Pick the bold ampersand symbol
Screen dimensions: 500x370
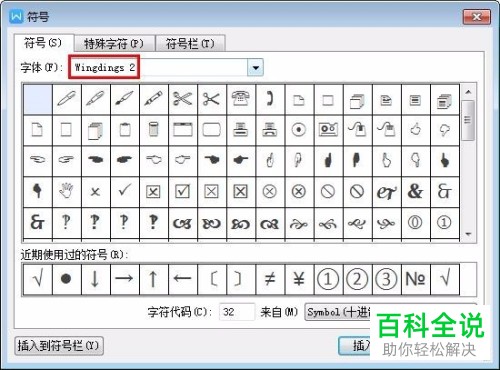415,192
